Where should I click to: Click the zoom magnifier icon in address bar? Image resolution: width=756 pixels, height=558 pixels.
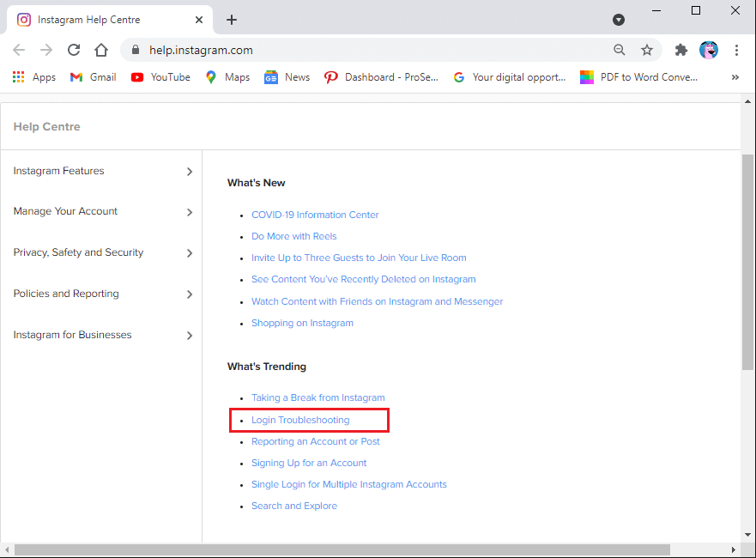tap(620, 50)
